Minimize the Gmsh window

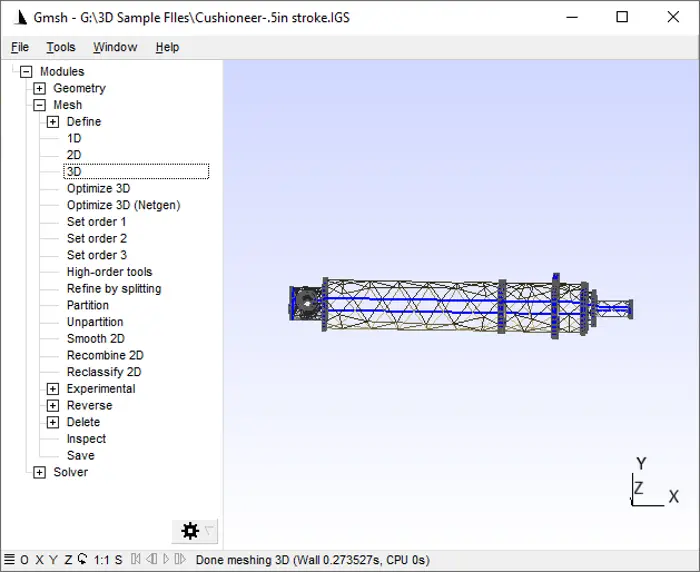[572, 17]
